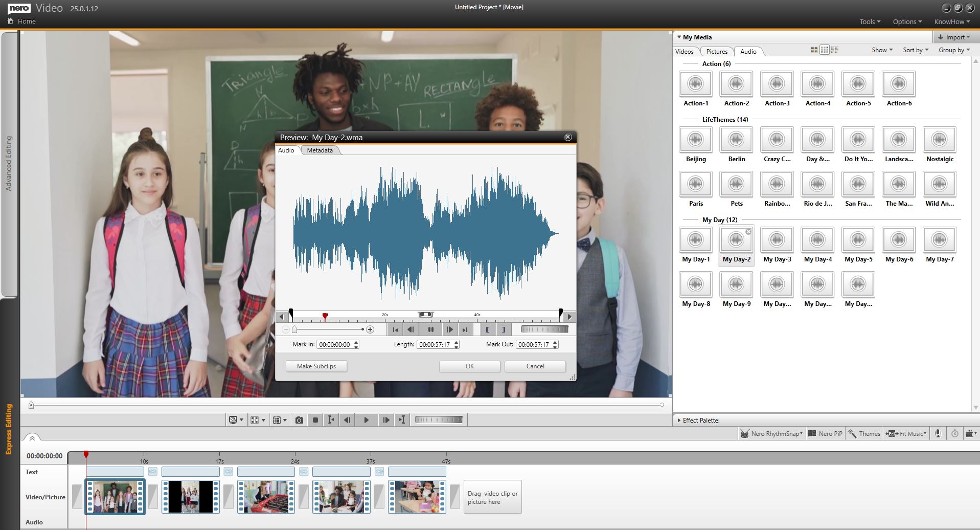The height and width of the screenshot is (530, 980).
Task: Set Mark Out with the right bracket button
Action: [504, 330]
